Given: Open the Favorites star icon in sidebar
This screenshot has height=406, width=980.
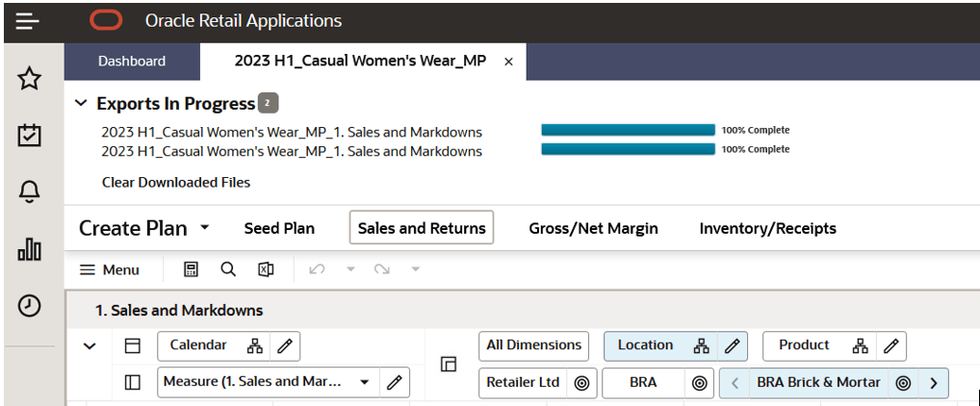Looking at the screenshot, I should [x=30, y=79].
